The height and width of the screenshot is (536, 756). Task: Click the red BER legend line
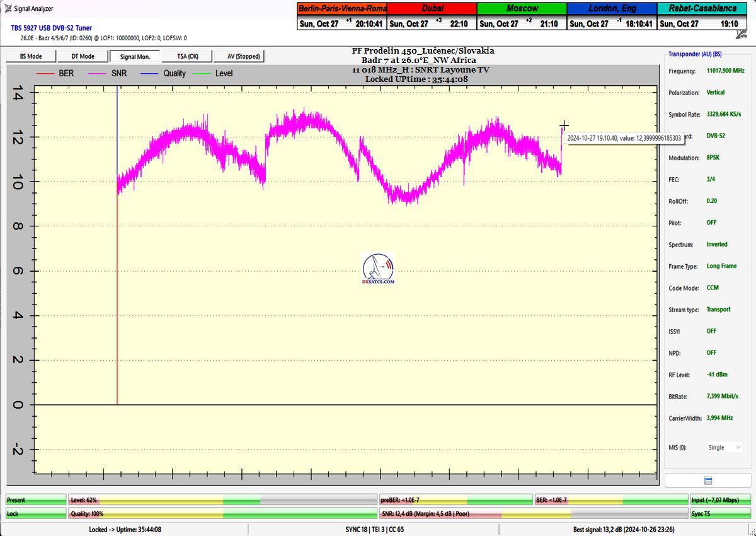44,74
